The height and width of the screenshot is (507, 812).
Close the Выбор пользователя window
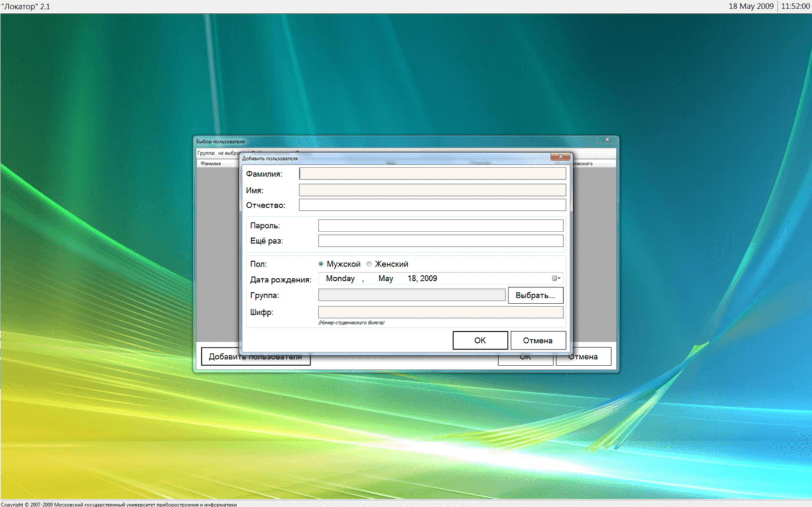click(607, 140)
